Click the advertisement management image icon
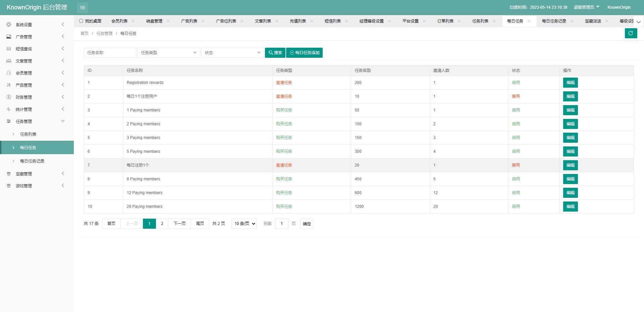 (9, 37)
